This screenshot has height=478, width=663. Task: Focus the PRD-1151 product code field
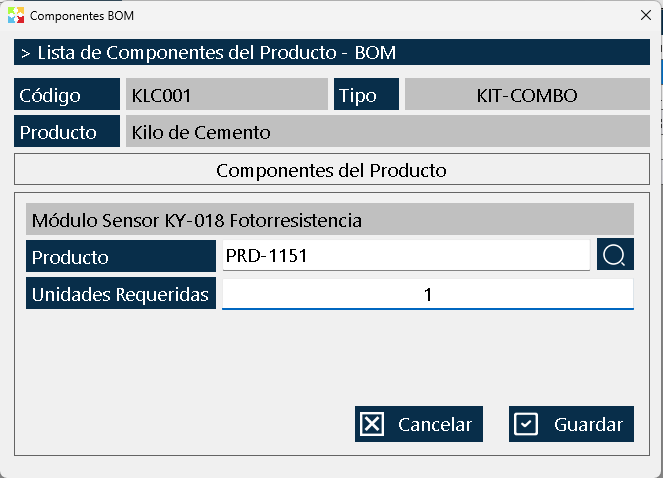(x=406, y=255)
